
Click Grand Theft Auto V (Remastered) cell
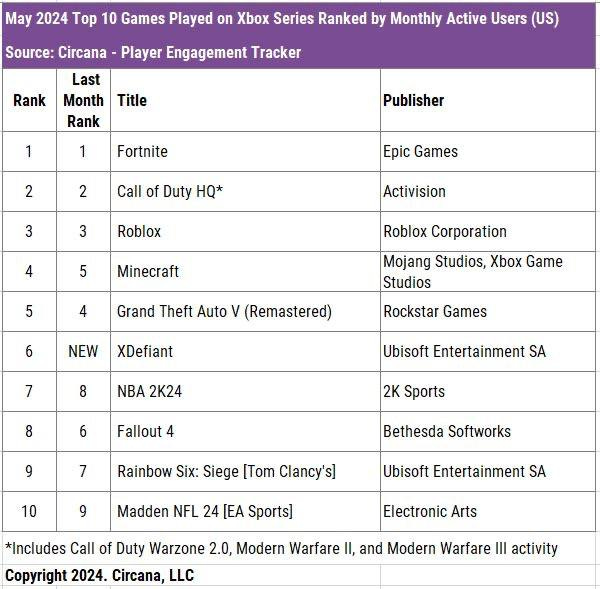tap(224, 312)
